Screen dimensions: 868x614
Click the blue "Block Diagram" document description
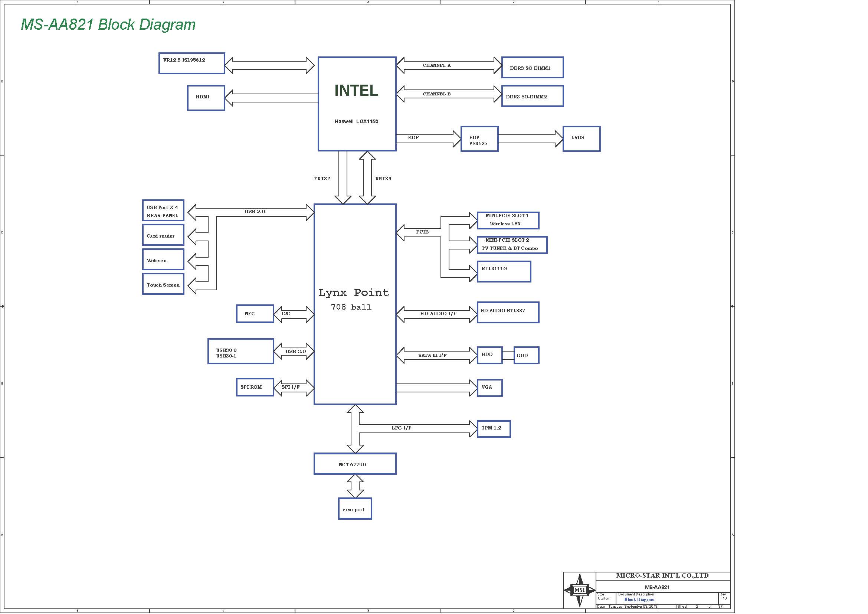pos(639,599)
